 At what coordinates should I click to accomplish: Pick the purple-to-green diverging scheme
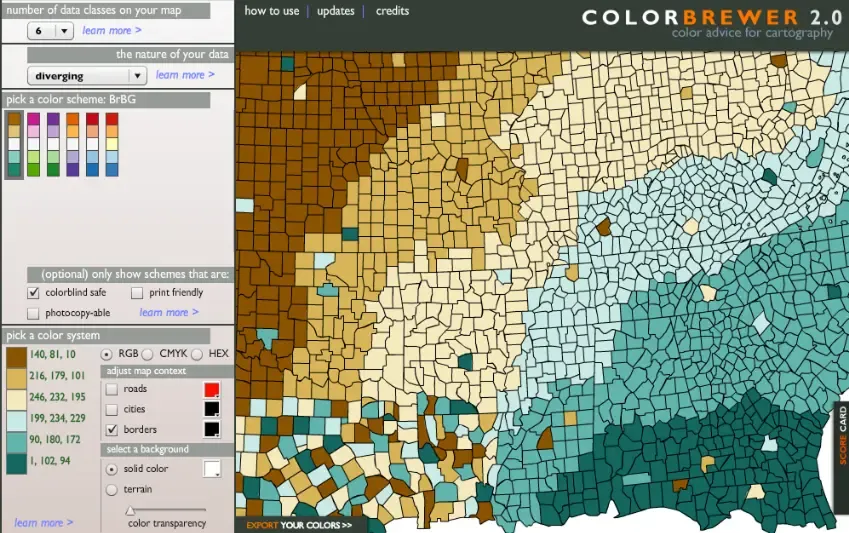tap(53, 144)
